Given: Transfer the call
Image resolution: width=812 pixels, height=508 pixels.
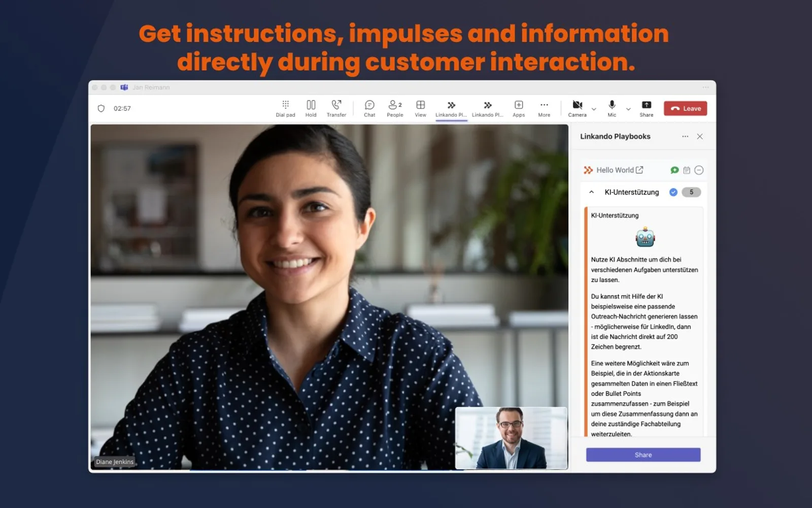Looking at the screenshot, I should pos(336,108).
